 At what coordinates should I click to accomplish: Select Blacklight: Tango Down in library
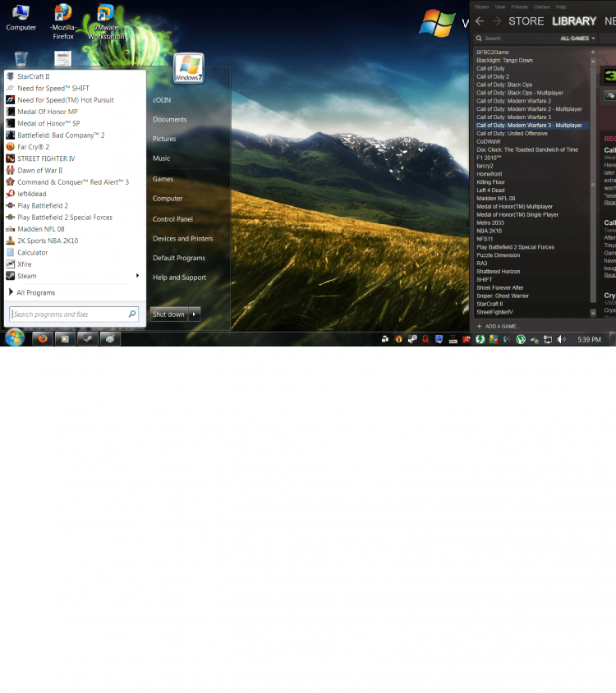pyautogui.click(x=504, y=61)
